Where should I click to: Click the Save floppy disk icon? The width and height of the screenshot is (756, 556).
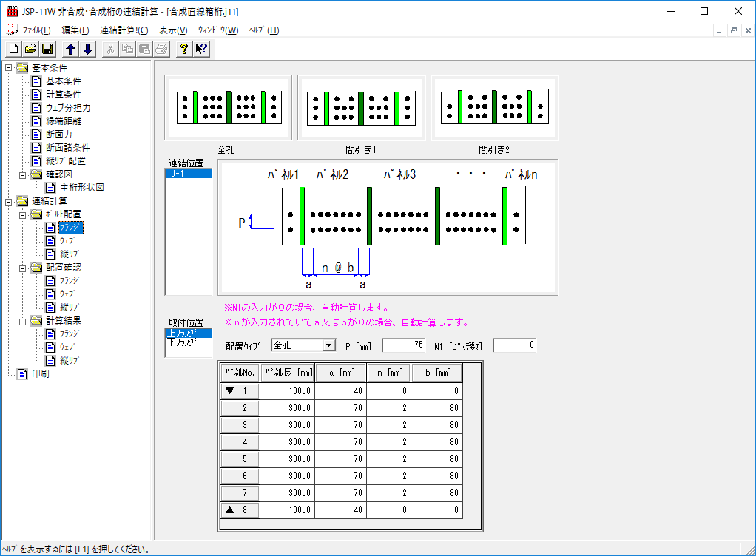[x=47, y=50]
